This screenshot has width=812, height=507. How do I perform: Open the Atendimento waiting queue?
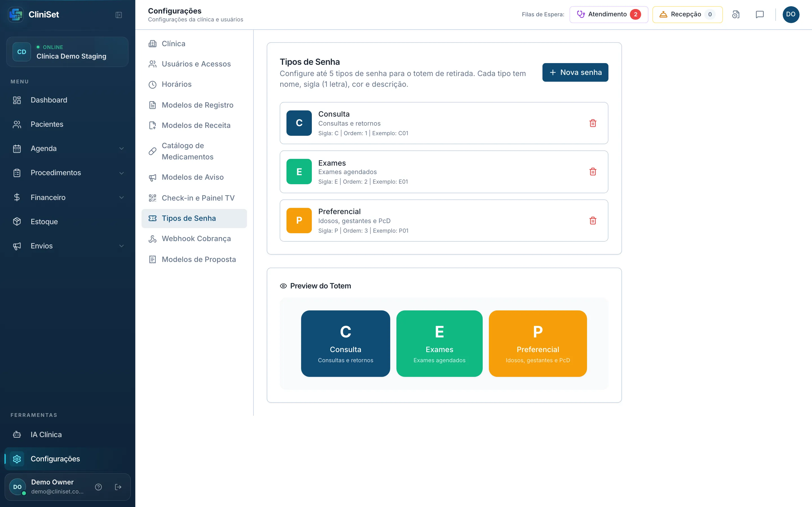point(609,14)
